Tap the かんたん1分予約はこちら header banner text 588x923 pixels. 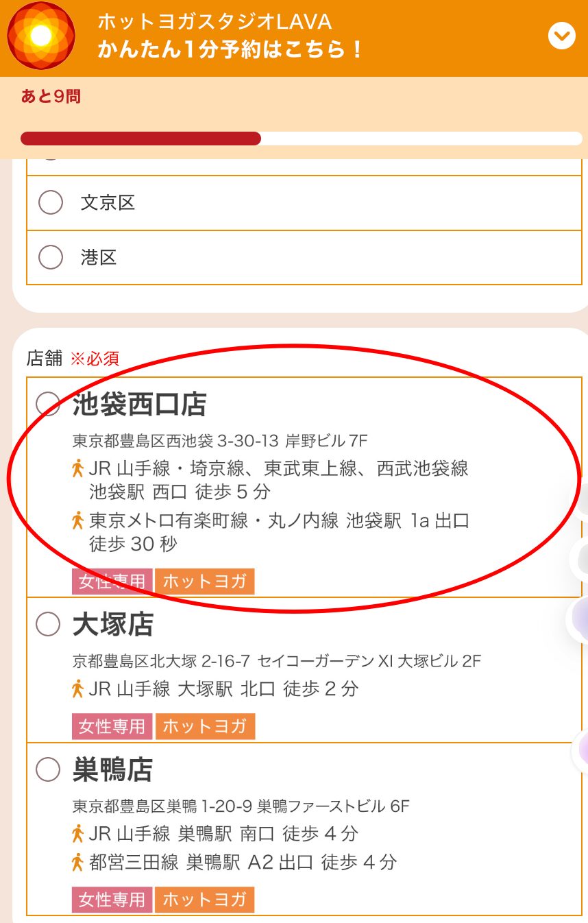tap(230, 49)
